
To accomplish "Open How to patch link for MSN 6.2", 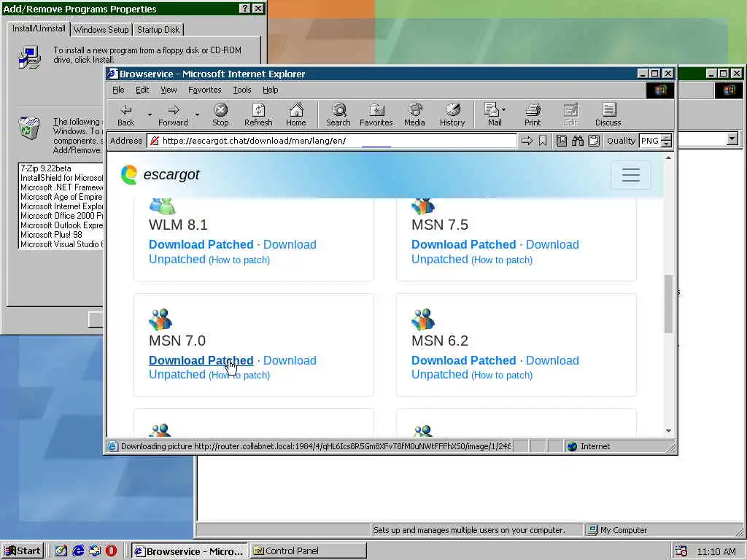I will [502, 376].
